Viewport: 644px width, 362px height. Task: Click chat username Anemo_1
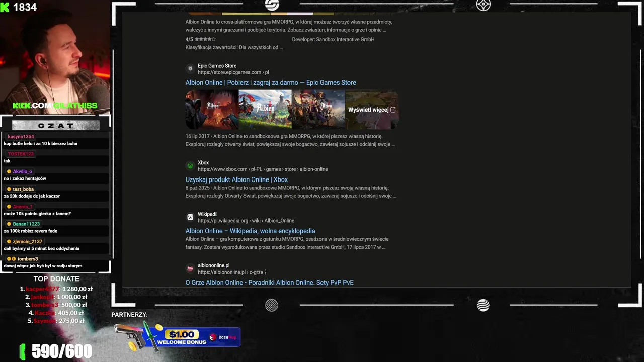click(x=23, y=207)
